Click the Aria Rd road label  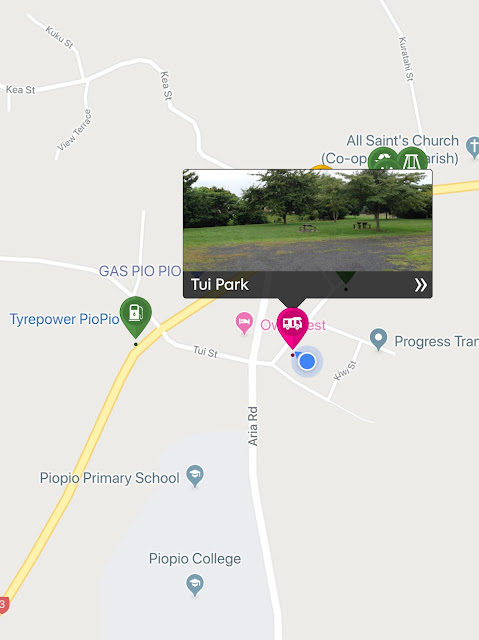pyautogui.click(x=253, y=426)
